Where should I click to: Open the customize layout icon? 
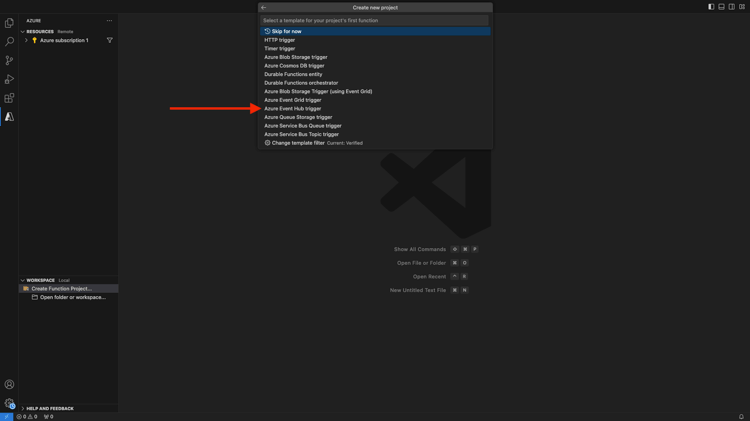742,7
